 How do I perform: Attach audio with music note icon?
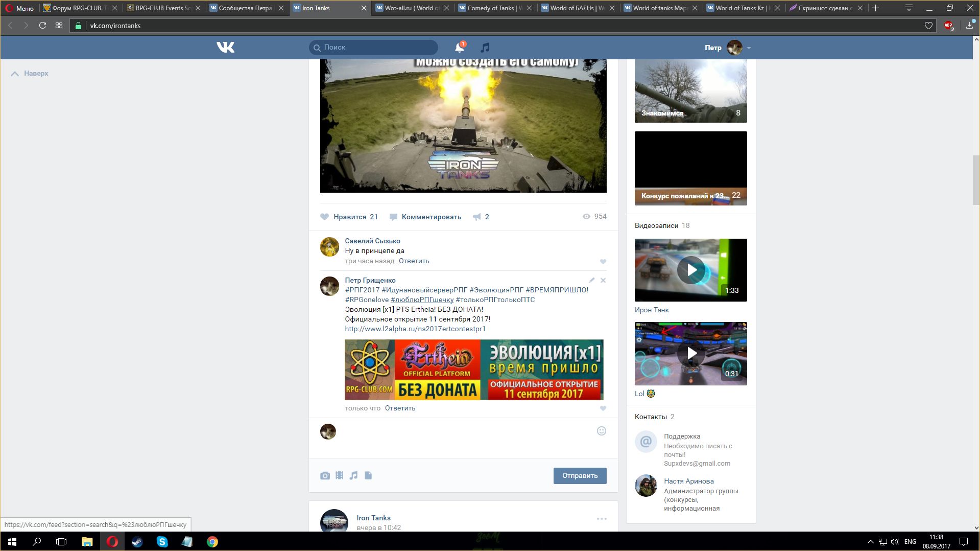pyautogui.click(x=353, y=475)
